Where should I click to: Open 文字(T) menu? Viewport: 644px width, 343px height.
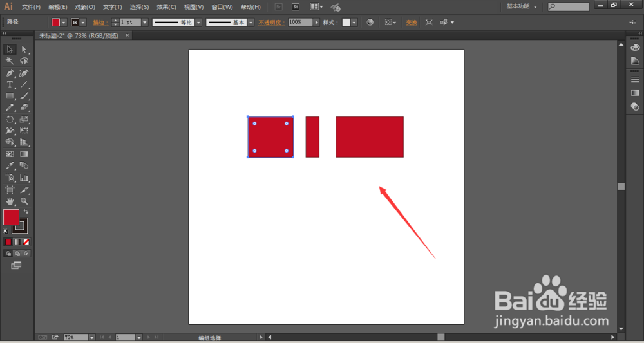[x=113, y=7]
